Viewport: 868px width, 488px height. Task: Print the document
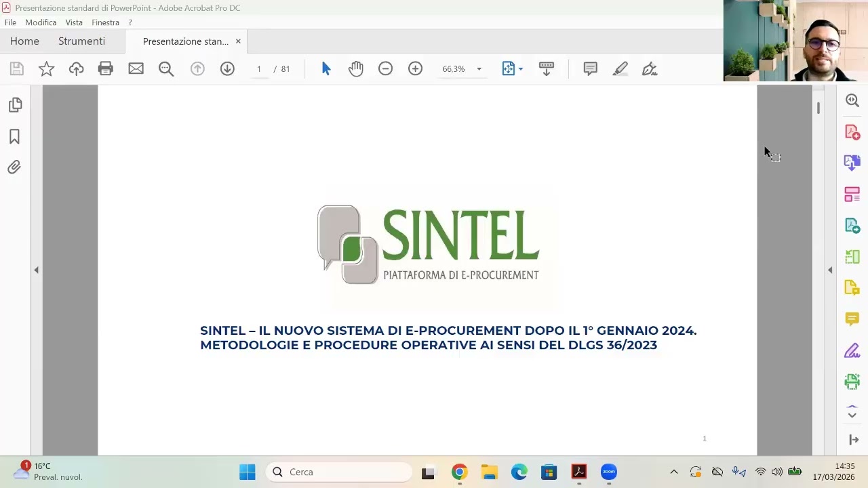pos(105,68)
